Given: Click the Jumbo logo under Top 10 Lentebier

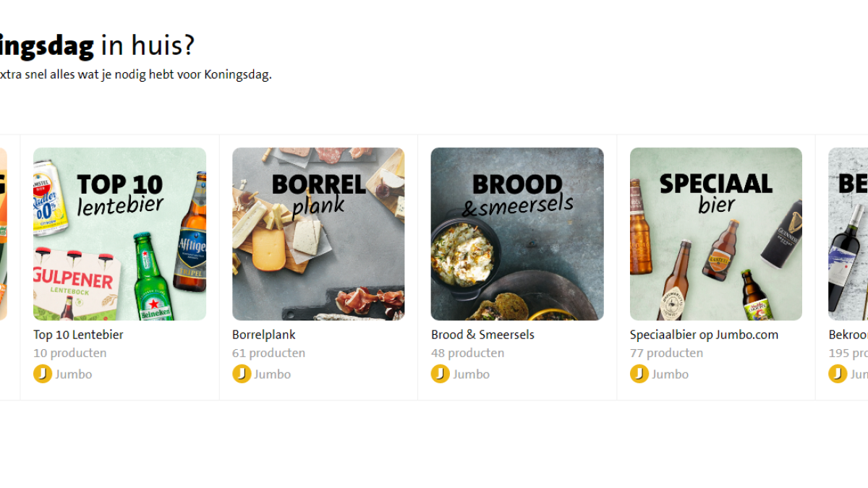Looking at the screenshot, I should click(43, 374).
